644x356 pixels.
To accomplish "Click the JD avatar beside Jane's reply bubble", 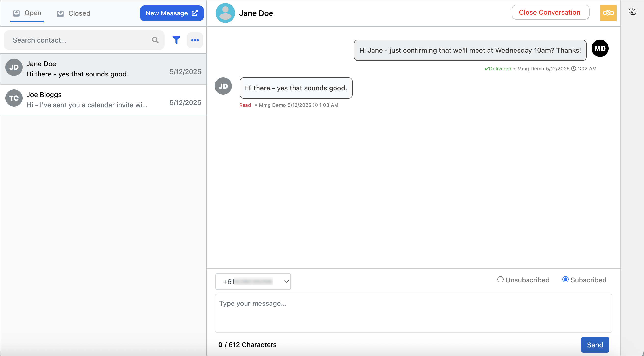I will 223,86.
